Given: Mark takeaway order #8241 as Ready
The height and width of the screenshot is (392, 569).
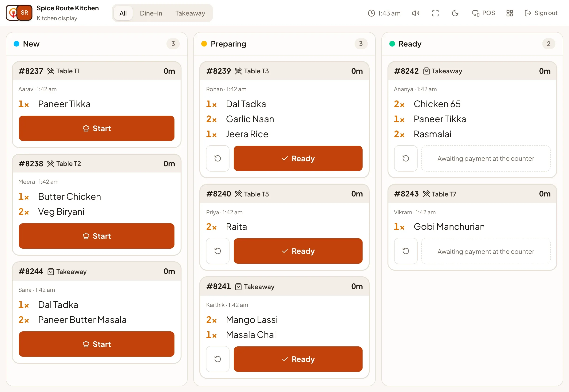Looking at the screenshot, I should [298, 359].
